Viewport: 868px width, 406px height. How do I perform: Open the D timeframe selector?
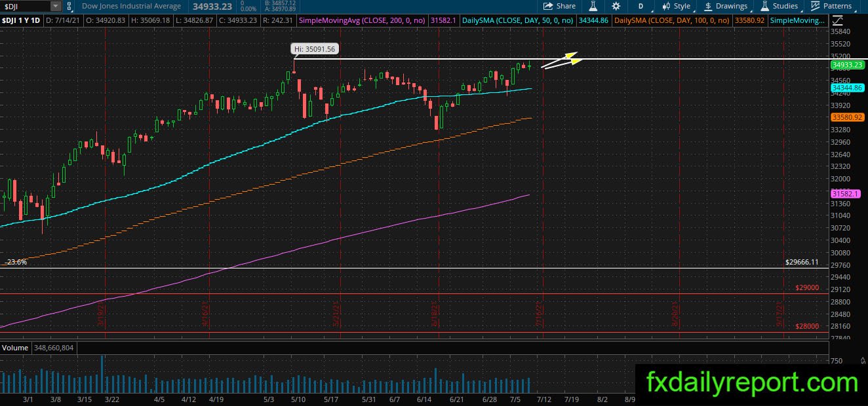click(x=641, y=6)
